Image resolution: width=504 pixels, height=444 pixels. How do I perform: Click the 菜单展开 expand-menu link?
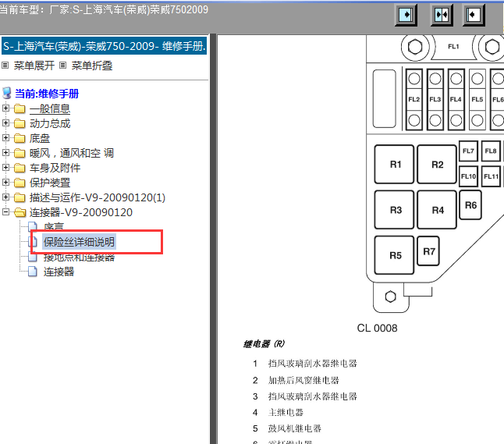(x=34, y=66)
